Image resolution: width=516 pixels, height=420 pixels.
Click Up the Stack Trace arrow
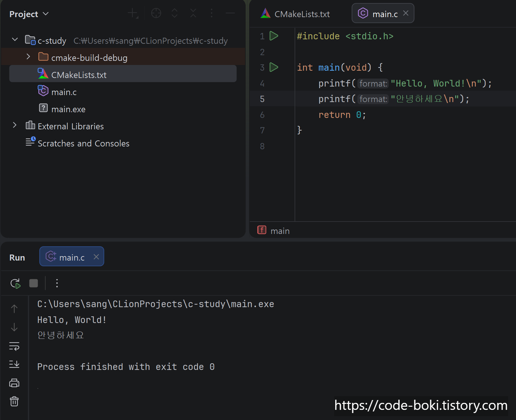click(14, 308)
